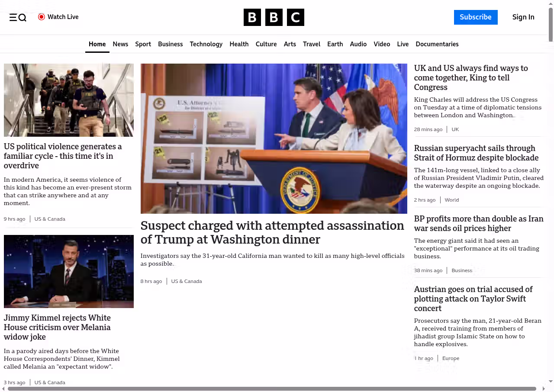Open the Culture navigation item
This screenshot has width=554, height=392.
click(266, 44)
